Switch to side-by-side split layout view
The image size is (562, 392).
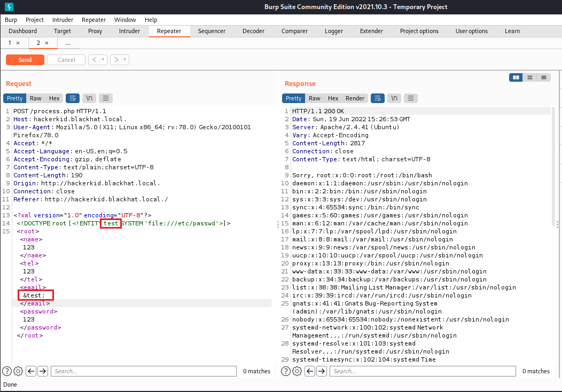pyautogui.click(x=516, y=77)
